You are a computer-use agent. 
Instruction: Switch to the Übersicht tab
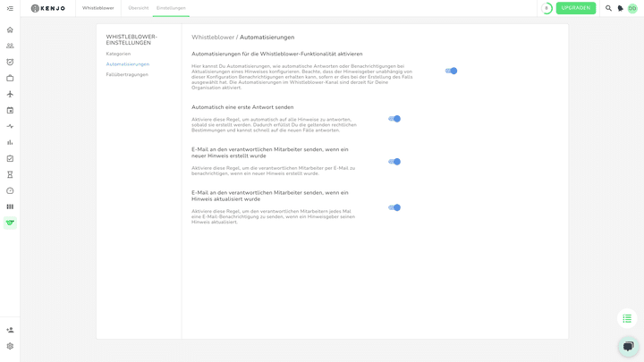(x=139, y=8)
